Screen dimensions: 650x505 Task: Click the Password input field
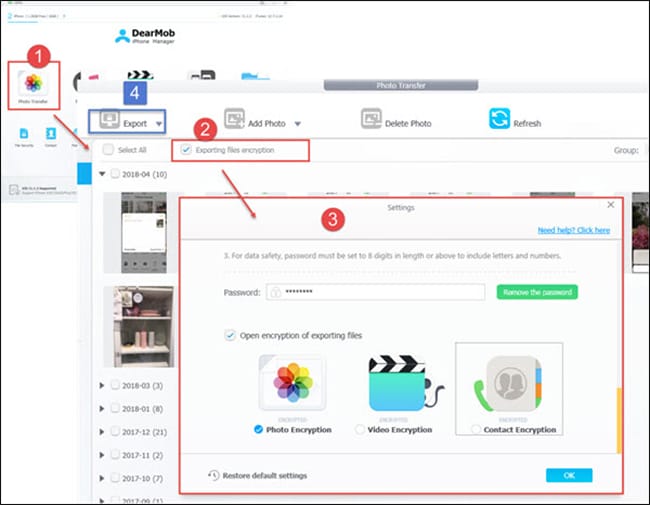(x=376, y=292)
